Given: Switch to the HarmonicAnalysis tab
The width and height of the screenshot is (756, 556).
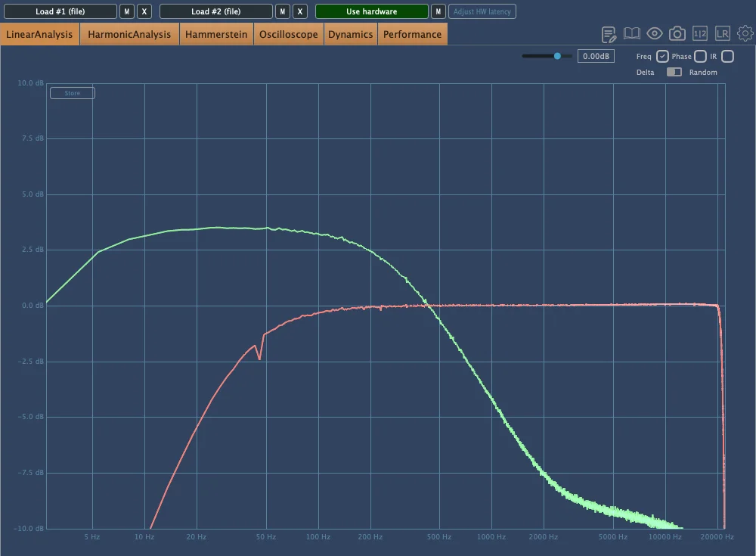Looking at the screenshot, I should click(129, 34).
